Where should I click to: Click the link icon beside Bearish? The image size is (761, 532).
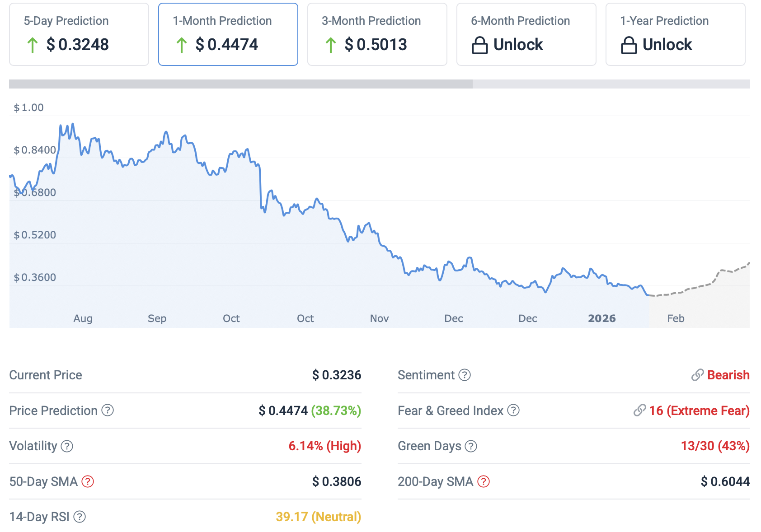point(697,375)
